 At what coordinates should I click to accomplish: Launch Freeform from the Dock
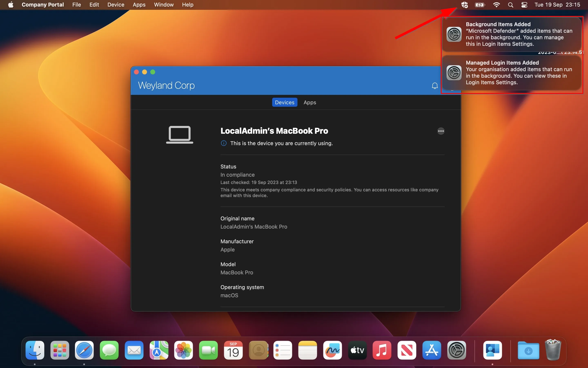333,350
